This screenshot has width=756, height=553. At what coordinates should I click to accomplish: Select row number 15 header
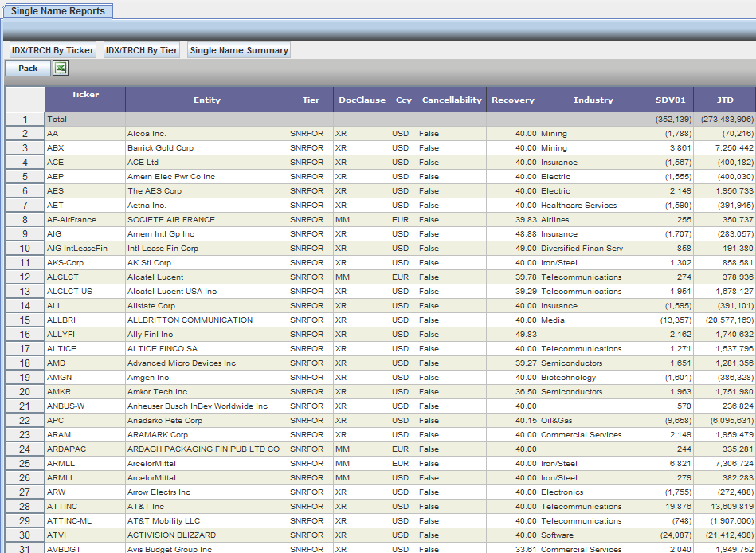(25, 320)
